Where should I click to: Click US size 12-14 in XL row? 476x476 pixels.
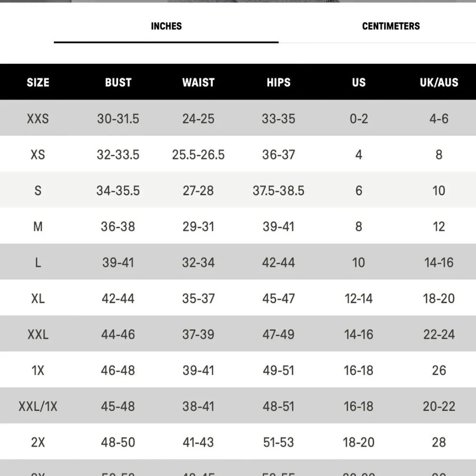click(359, 298)
